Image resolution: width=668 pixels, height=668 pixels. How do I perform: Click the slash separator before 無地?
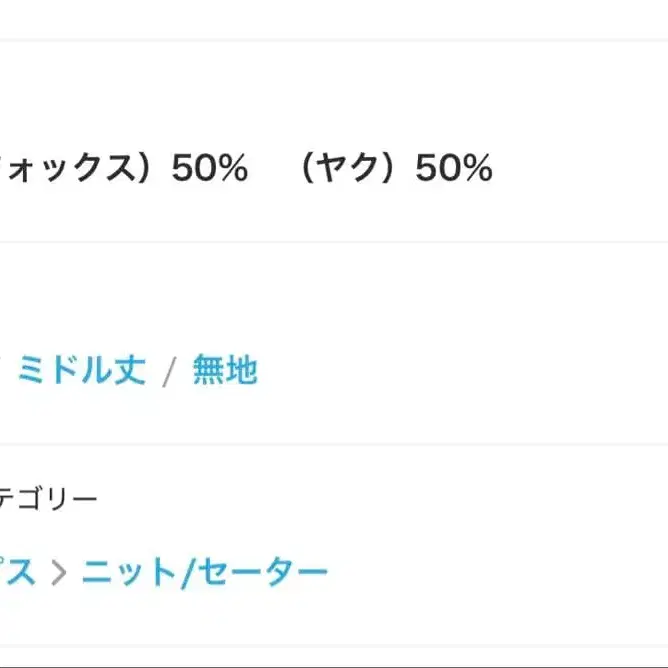(169, 372)
